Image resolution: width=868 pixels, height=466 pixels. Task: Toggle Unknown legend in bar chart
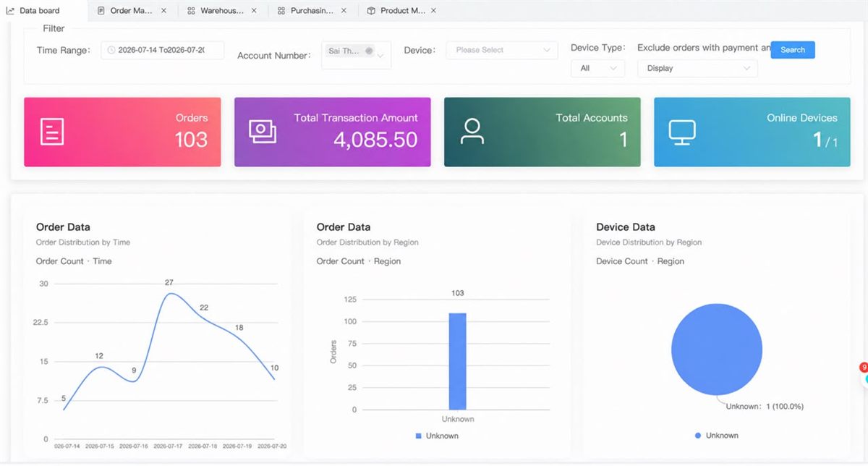[437, 436]
